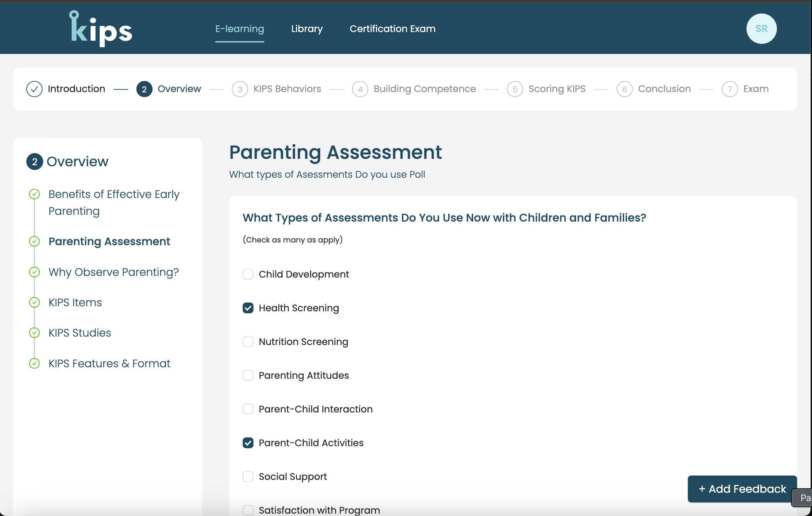
Task: Click the Parenting Attitudes option label
Action: point(304,375)
